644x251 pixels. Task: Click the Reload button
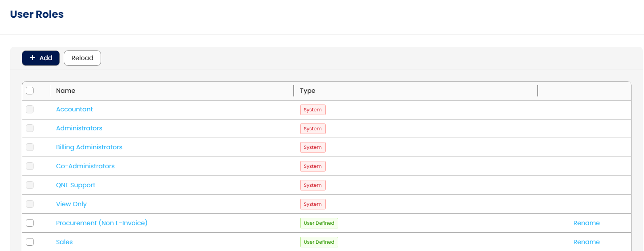coord(82,58)
